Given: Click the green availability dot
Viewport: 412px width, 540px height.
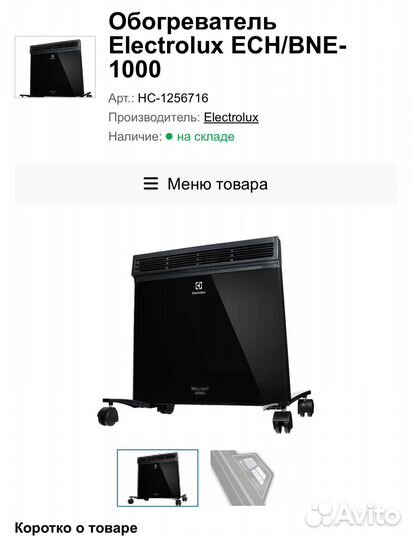Looking at the screenshot, I should tap(169, 136).
